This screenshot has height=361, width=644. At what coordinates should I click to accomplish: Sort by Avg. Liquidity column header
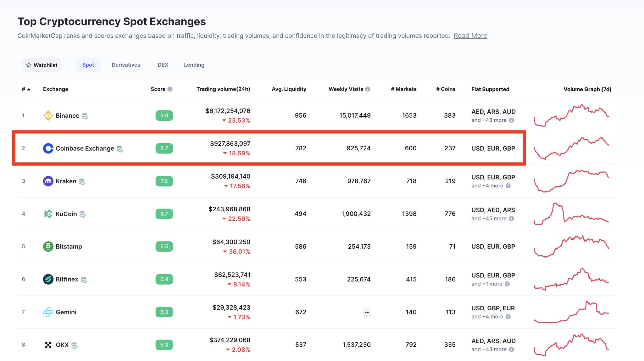point(289,89)
